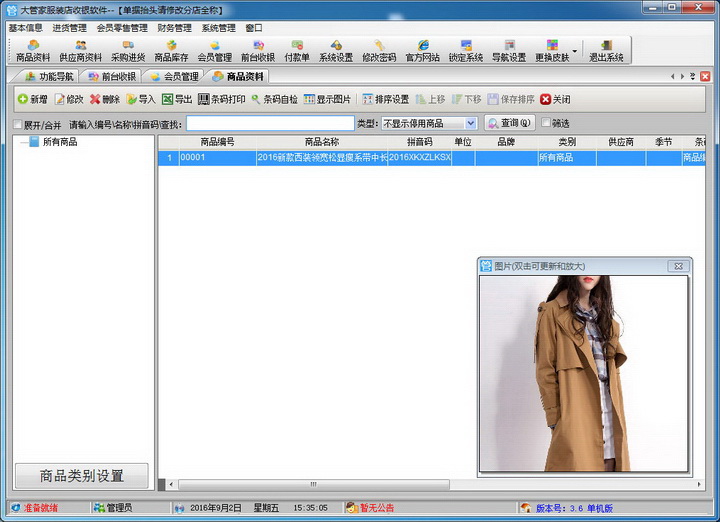Open 商品资料 in the main toolbar
This screenshot has height=522, width=720.
pyautogui.click(x=33, y=51)
